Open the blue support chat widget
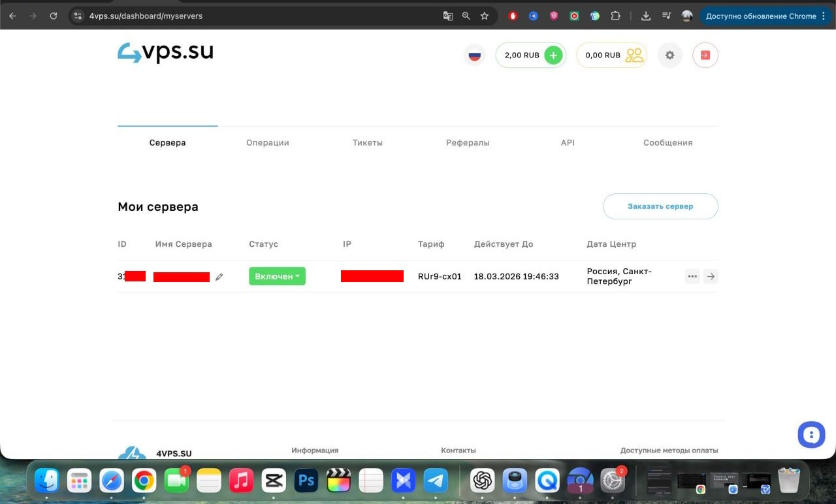The width and height of the screenshot is (836, 504). (811, 434)
